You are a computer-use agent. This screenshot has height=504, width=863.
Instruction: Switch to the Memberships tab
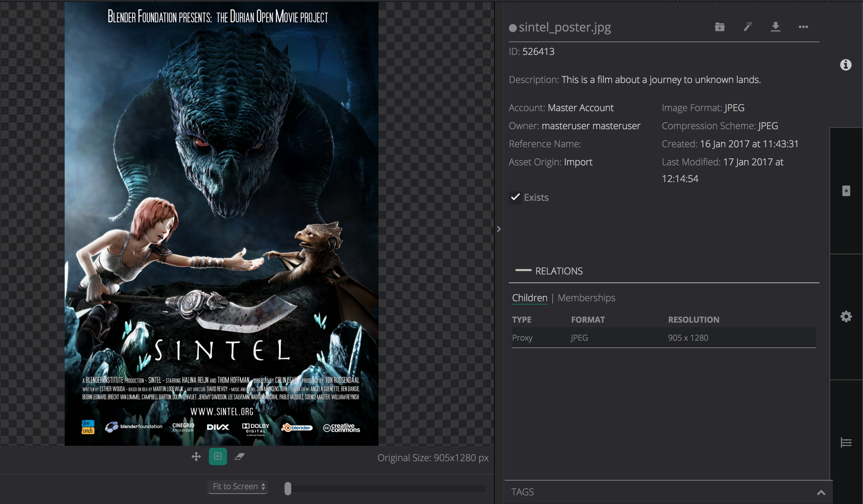pos(586,298)
